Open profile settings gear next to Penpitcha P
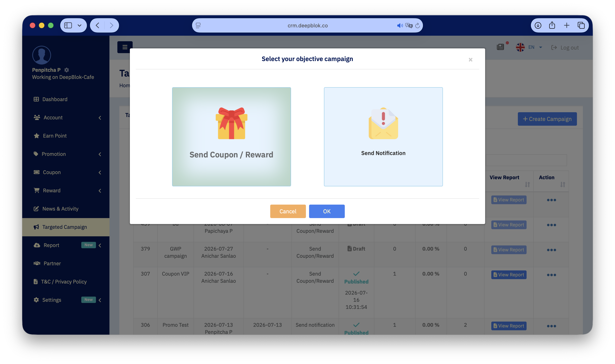615x364 pixels. [66, 70]
